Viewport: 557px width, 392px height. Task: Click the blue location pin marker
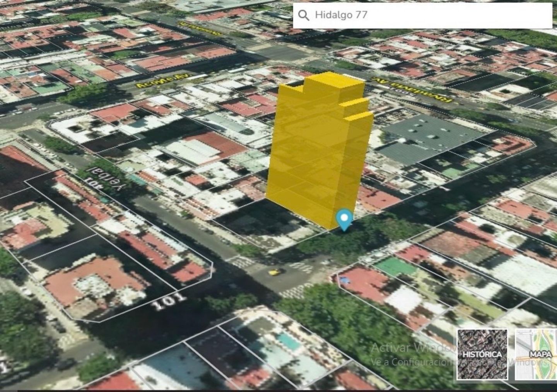(x=344, y=219)
